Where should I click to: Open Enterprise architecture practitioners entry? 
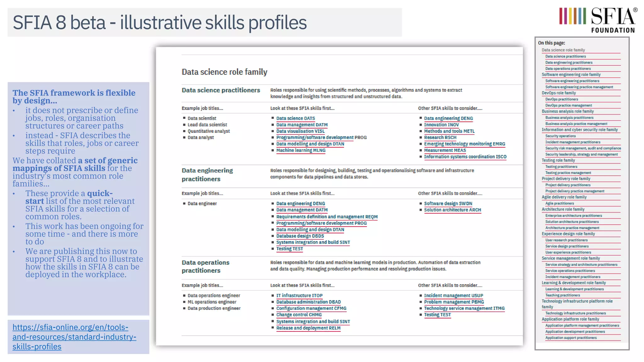coord(574,216)
